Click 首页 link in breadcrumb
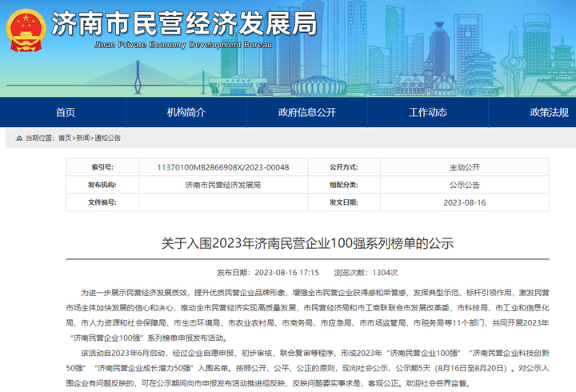Viewport: 576px width, 392px height. (65, 138)
